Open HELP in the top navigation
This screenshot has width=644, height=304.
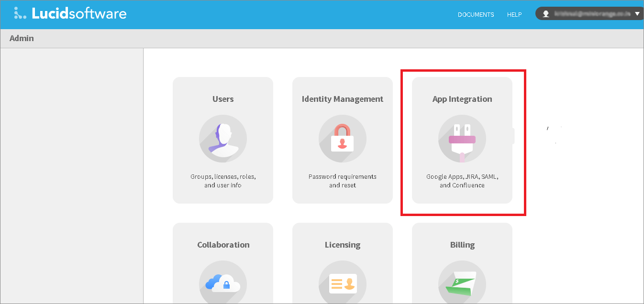514,15
